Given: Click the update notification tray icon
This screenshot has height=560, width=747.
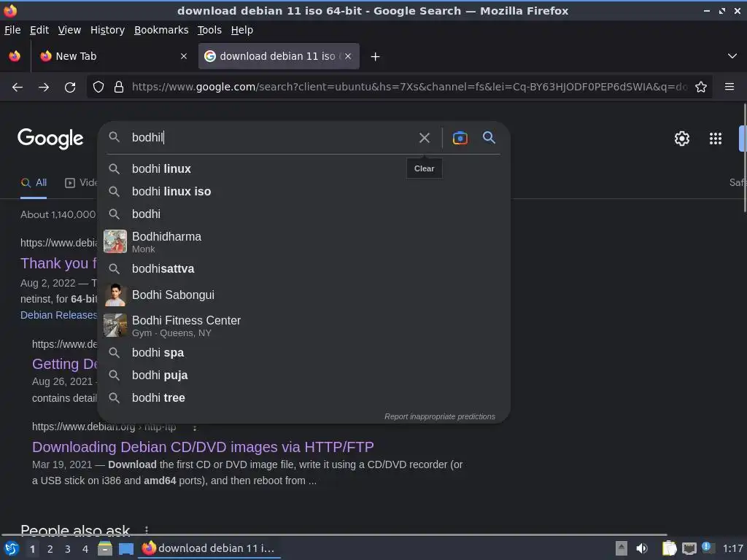Looking at the screenshot, I should (x=708, y=548).
